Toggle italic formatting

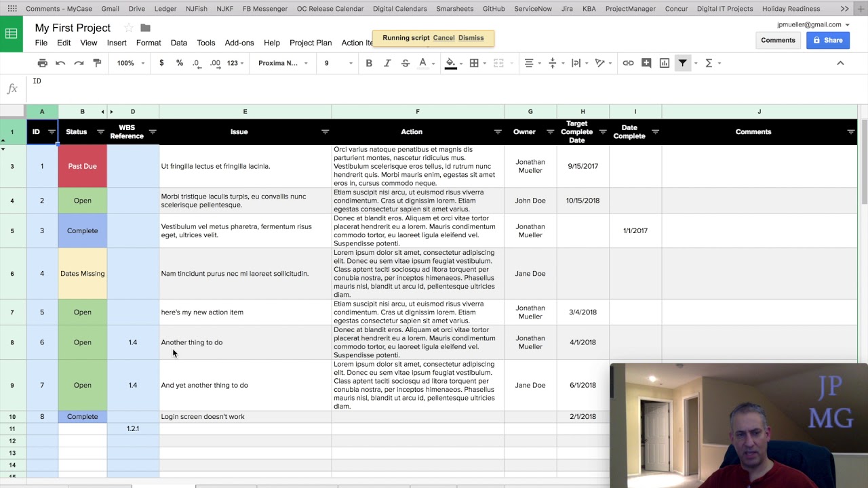click(387, 63)
